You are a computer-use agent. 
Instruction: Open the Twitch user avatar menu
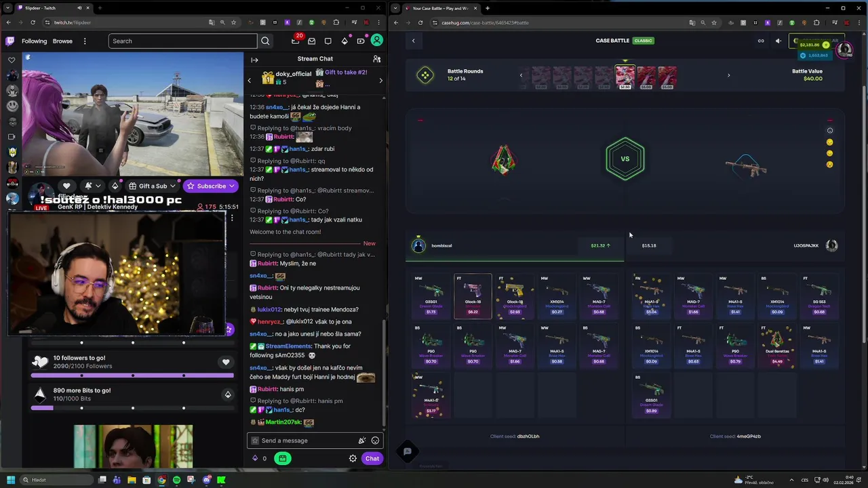click(x=376, y=41)
